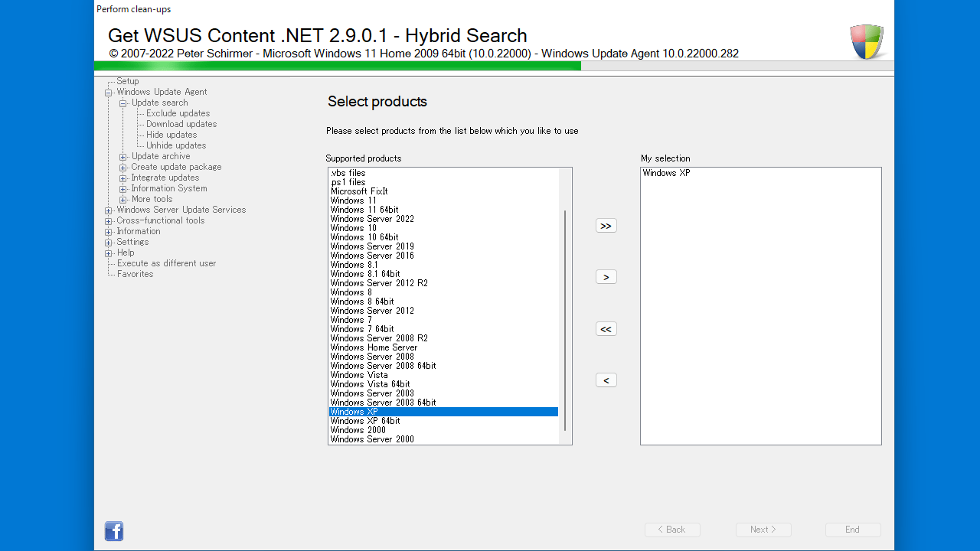Select Windows XP 64bit product
Image resolution: width=980 pixels, height=551 pixels.
point(443,421)
